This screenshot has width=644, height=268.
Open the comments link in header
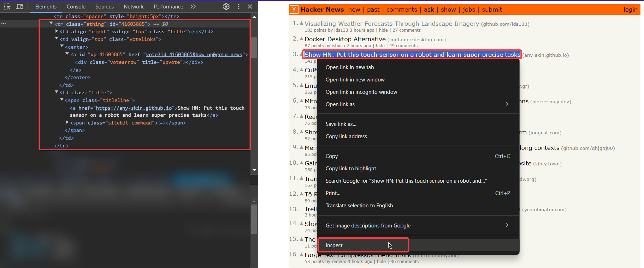tap(402, 10)
